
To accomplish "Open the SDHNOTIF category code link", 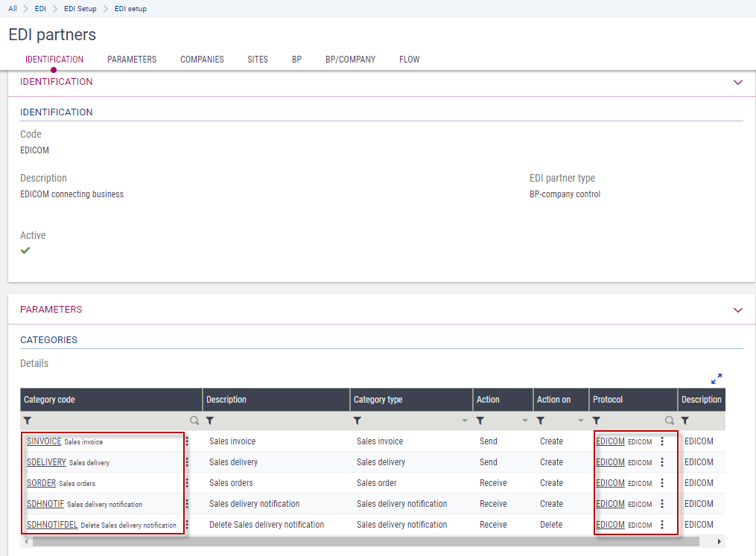I will point(45,504).
